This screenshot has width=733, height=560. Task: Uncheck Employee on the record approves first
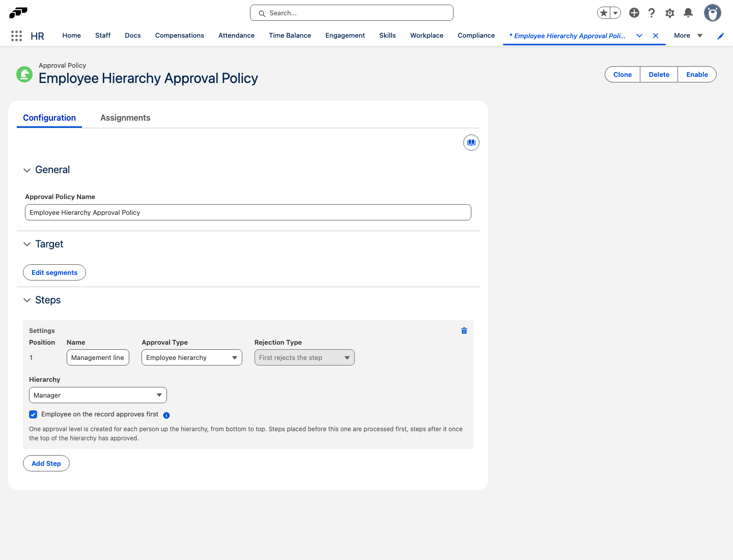tap(33, 414)
